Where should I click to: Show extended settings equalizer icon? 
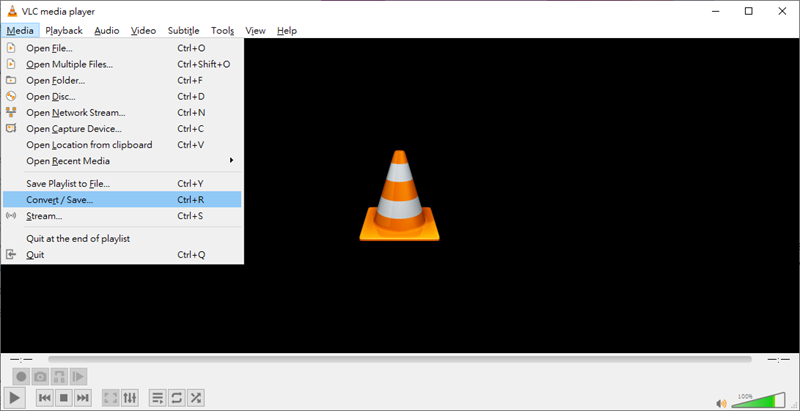click(x=130, y=397)
